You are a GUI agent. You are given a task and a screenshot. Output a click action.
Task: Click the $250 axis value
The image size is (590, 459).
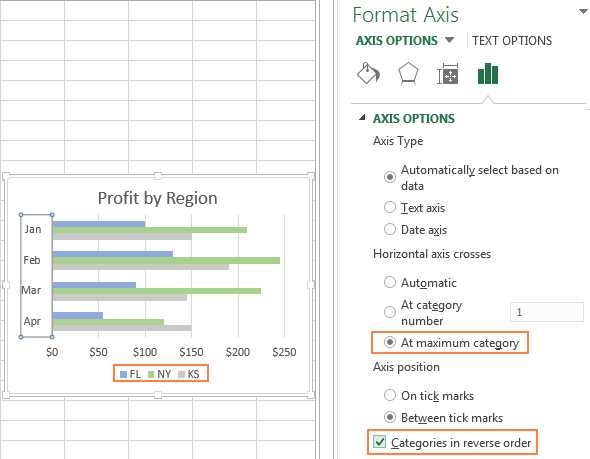pyautogui.click(x=284, y=352)
